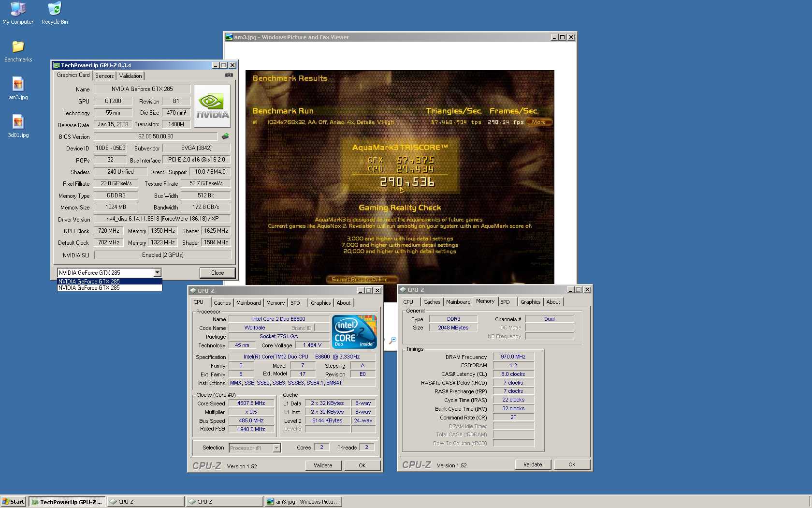Click the GPU-Z camera screenshot icon
This screenshot has height=508, width=812.
[229, 75]
